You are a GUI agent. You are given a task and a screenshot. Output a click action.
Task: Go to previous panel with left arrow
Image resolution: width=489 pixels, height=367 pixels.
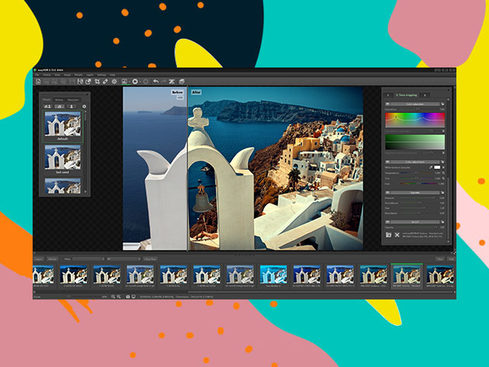tap(388, 95)
